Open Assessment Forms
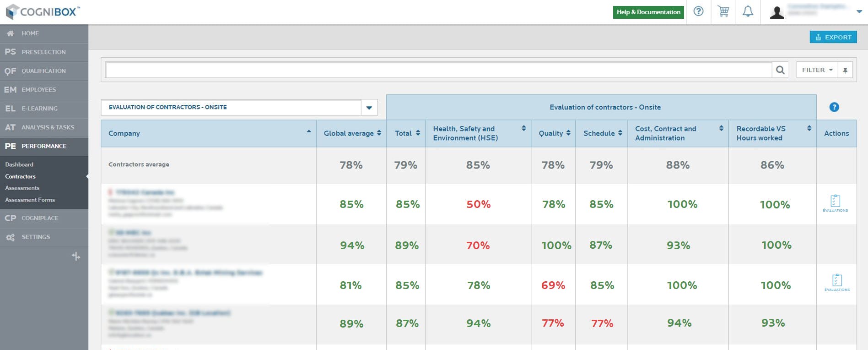 [30, 200]
